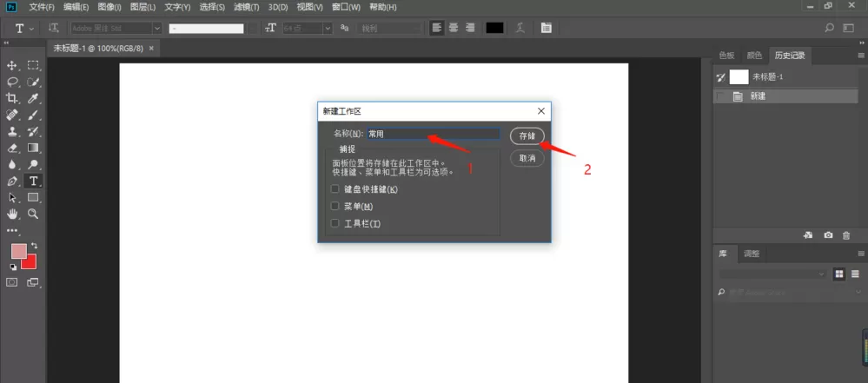Image resolution: width=868 pixels, height=383 pixels.
Task: Select the Crop tool
Action: coord(11,98)
